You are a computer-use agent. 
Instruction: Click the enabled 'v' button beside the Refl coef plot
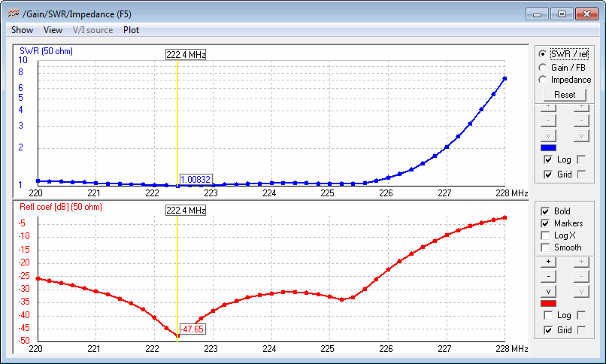click(548, 291)
